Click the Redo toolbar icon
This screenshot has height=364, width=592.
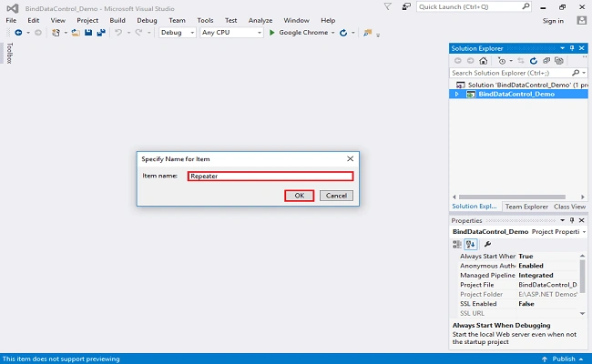[x=138, y=33]
